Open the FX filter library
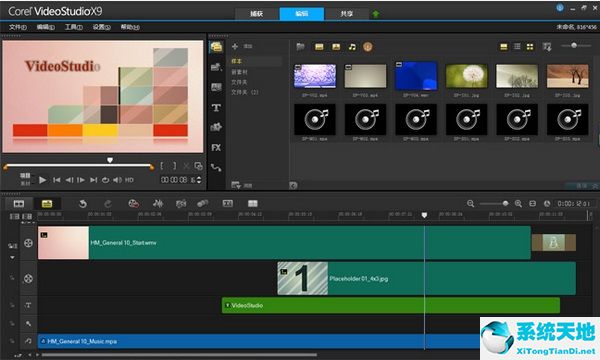The image size is (600, 360). pyautogui.click(x=216, y=148)
